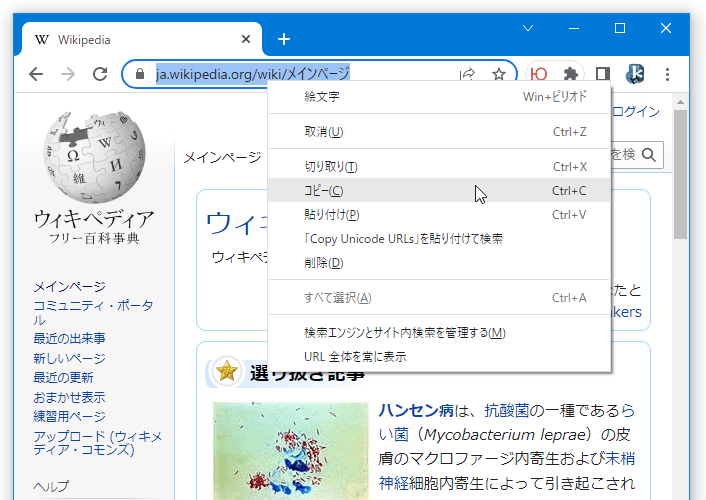
Task: Choose URL 全体を常に表示 menu item
Action: click(439, 356)
